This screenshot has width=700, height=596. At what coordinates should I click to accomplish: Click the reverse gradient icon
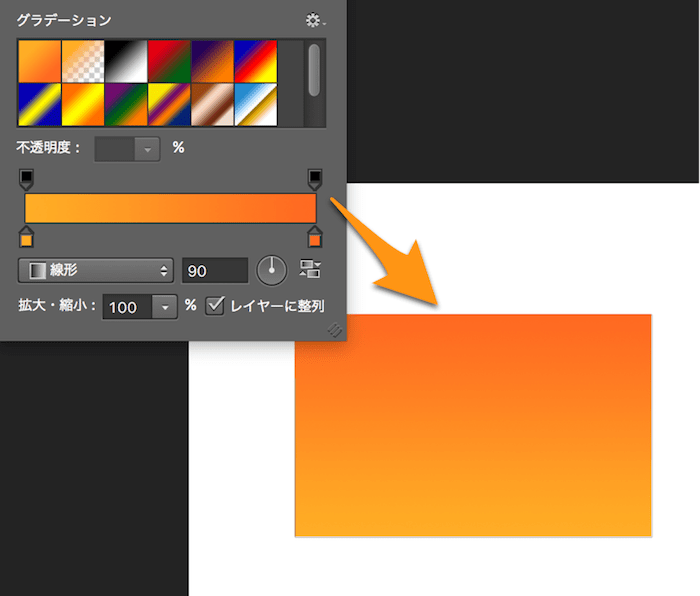coord(310,269)
